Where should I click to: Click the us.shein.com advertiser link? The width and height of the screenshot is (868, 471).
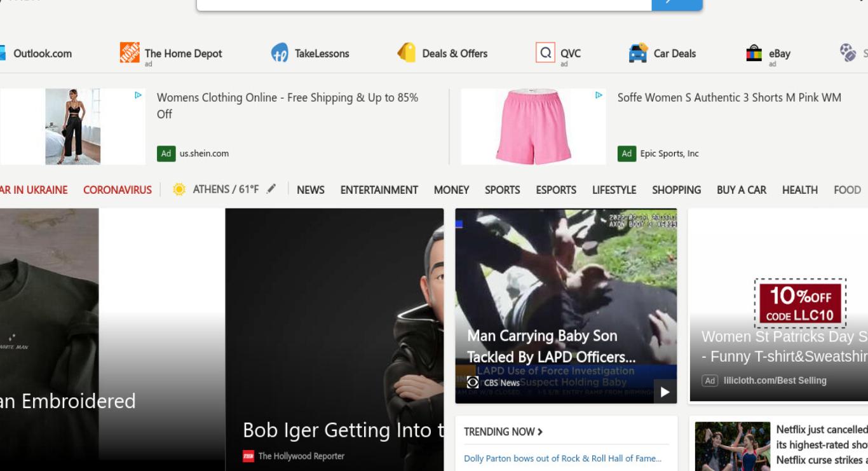coord(204,153)
